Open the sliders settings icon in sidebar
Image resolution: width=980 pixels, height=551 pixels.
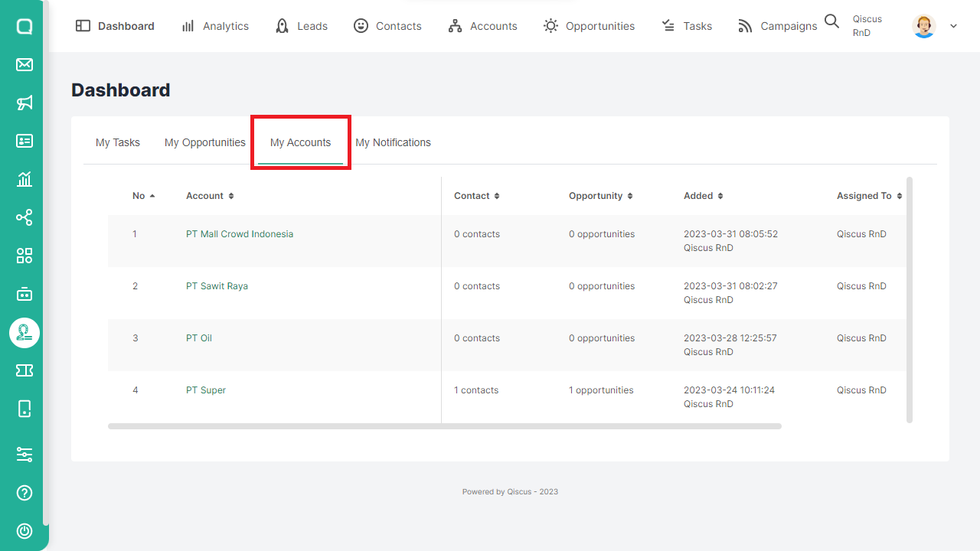tap(24, 455)
